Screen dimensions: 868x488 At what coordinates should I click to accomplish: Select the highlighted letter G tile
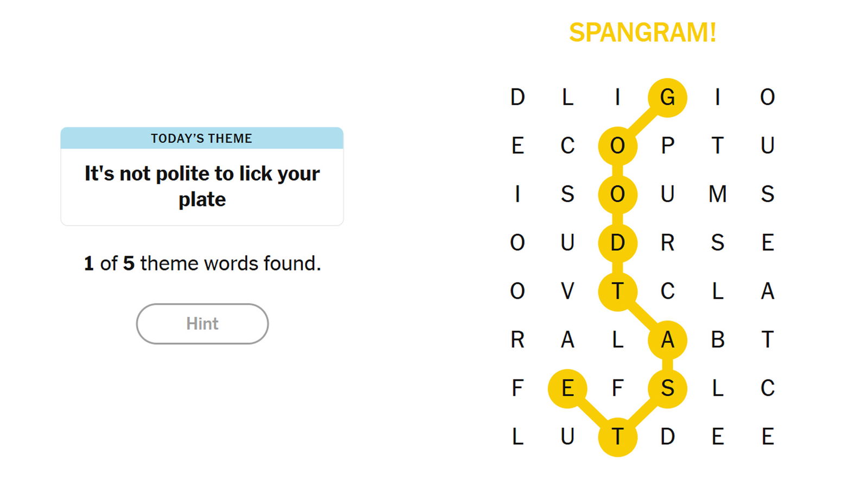[667, 98]
